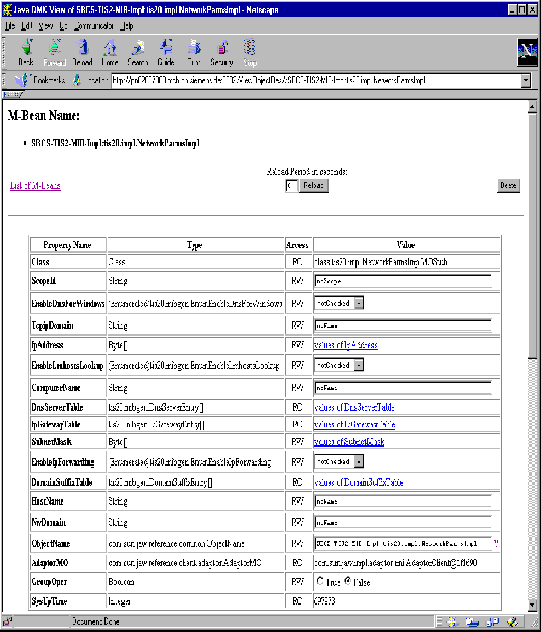541x632 pixels.
Task: Click the Guide toolbar icon
Action: pyautogui.click(x=166, y=52)
